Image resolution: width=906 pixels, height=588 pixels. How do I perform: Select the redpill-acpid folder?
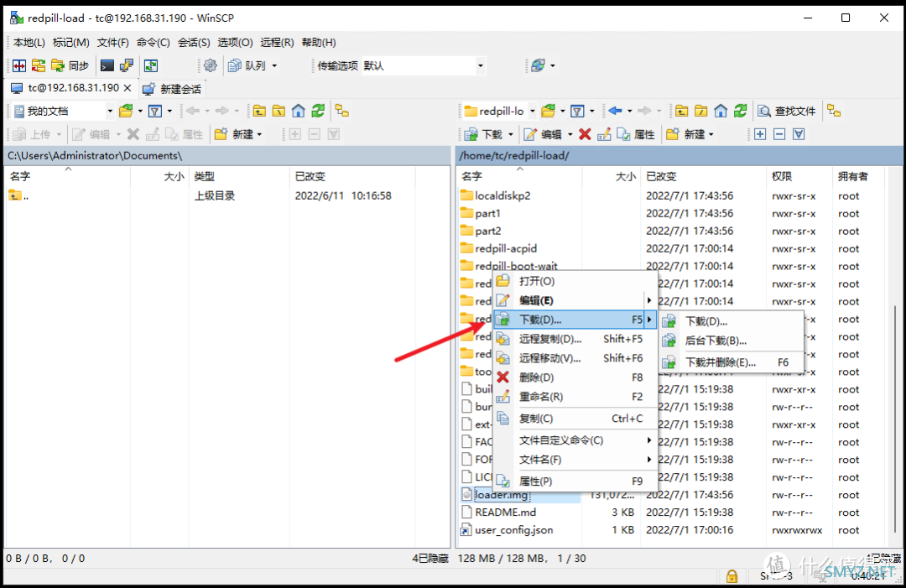[x=506, y=248]
